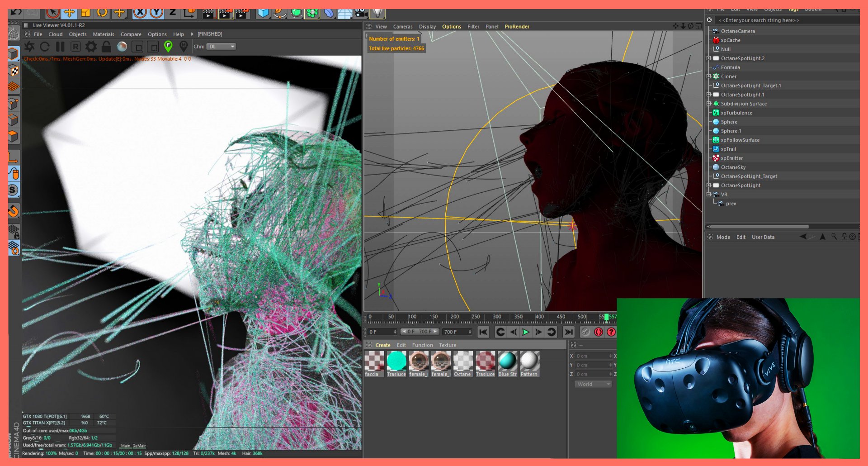Toggle green Pick Focus marker
868x466 pixels.
coord(168,46)
